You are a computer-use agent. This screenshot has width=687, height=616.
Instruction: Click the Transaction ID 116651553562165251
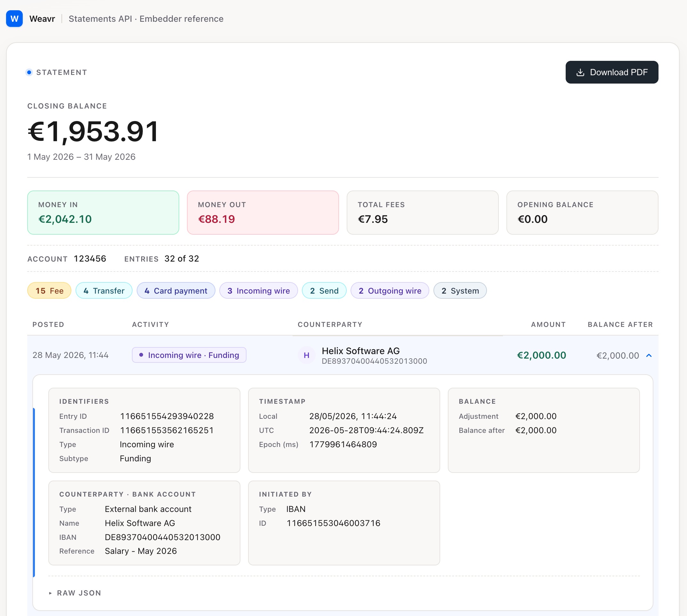click(167, 431)
